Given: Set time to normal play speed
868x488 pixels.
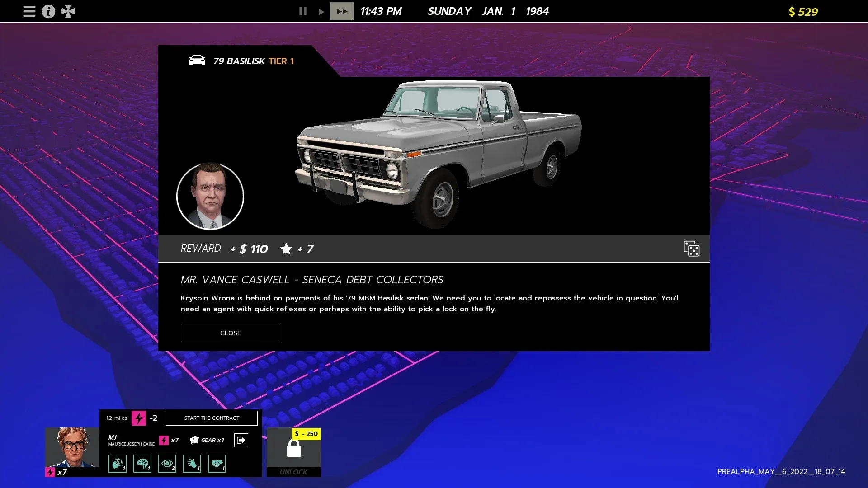Looking at the screenshot, I should [321, 11].
